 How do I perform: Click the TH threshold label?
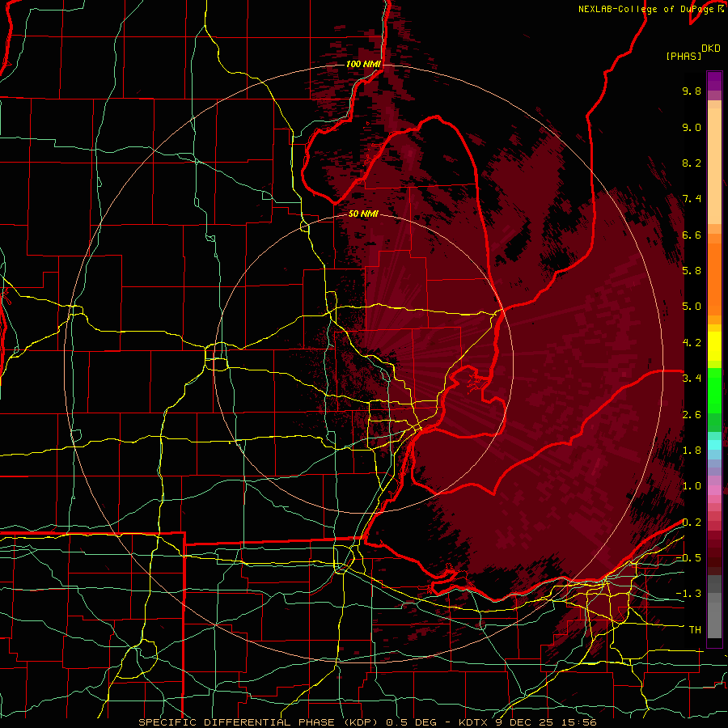(695, 630)
